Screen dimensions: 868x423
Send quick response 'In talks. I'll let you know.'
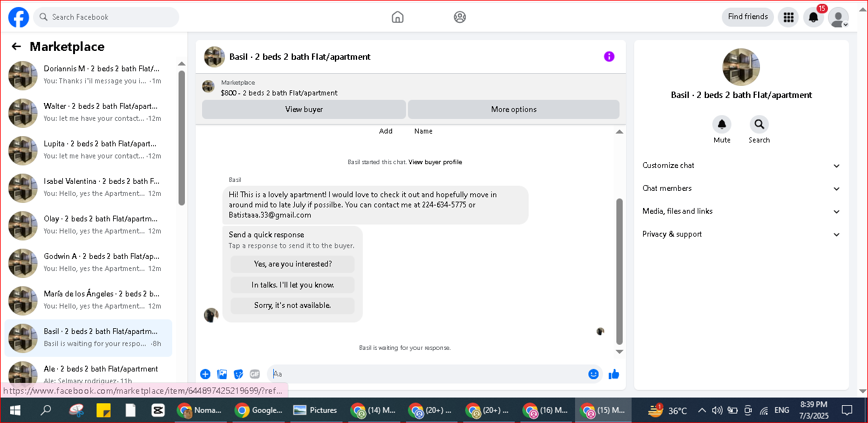tap(292, 285)
